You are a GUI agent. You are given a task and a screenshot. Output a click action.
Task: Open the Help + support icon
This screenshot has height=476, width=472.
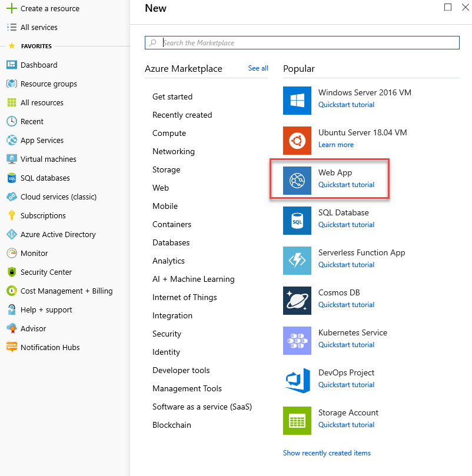click(x=12, y=309)
